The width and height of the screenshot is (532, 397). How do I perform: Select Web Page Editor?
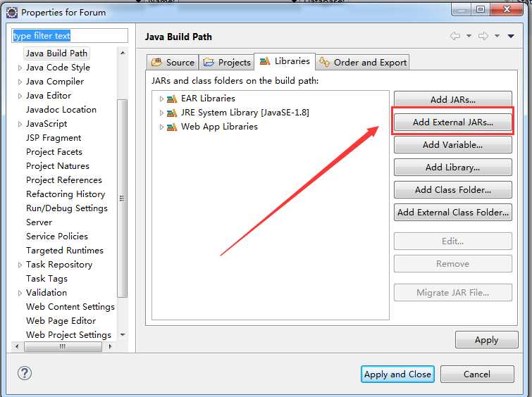(x=61, y=321)
